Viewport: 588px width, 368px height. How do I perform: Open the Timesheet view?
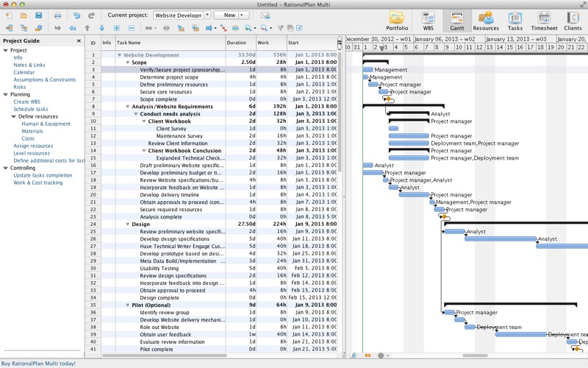(x=544, y=20)
